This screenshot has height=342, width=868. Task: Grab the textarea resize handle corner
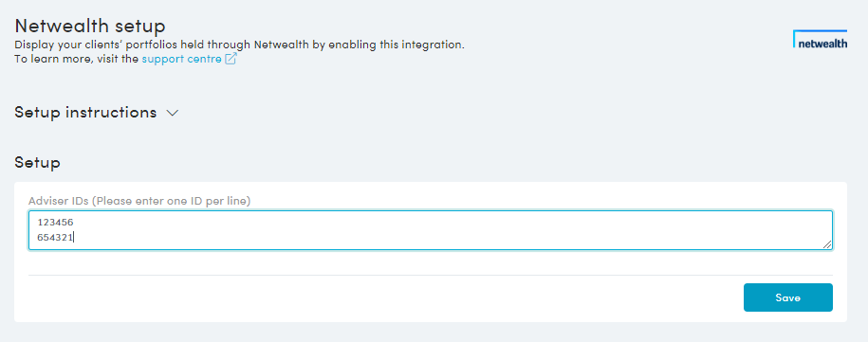pyautogui.click(x=827, y=244)
